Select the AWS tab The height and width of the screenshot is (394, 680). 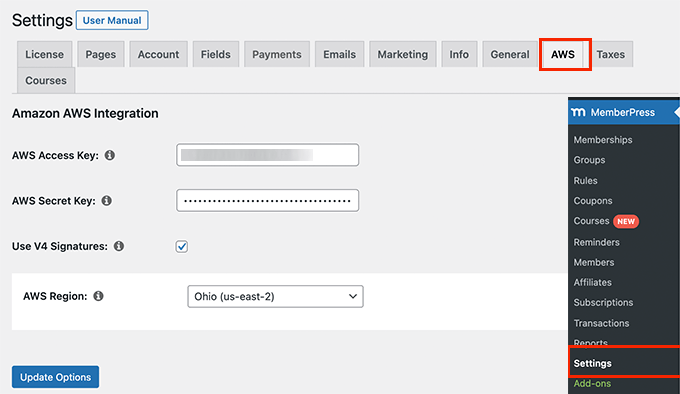click(563, 54)
